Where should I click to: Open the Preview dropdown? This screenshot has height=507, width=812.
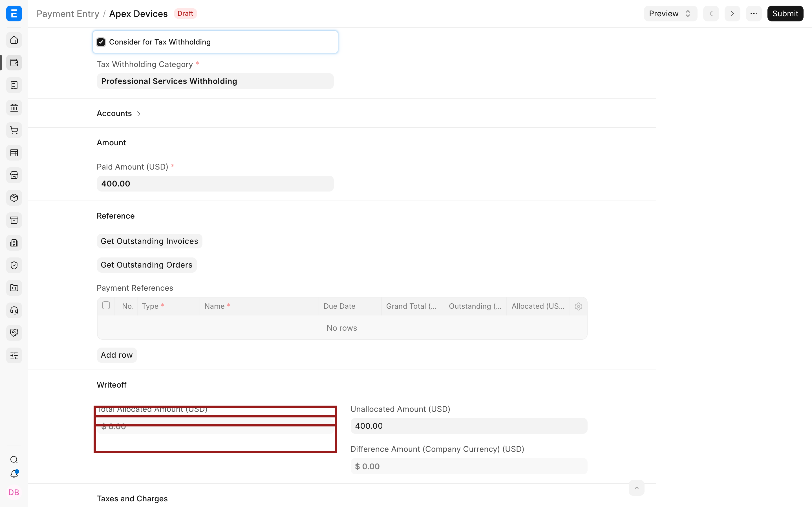pyautogui.click(x=670, y=14)
